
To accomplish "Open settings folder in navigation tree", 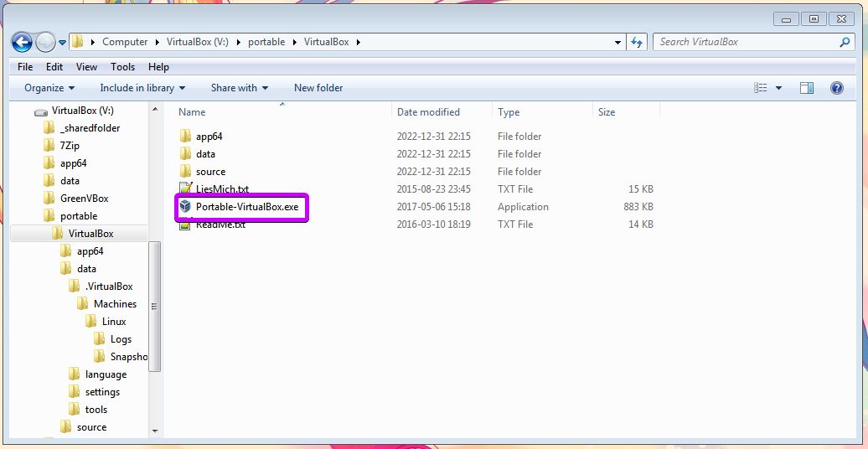I will click(x=94, y=392).
